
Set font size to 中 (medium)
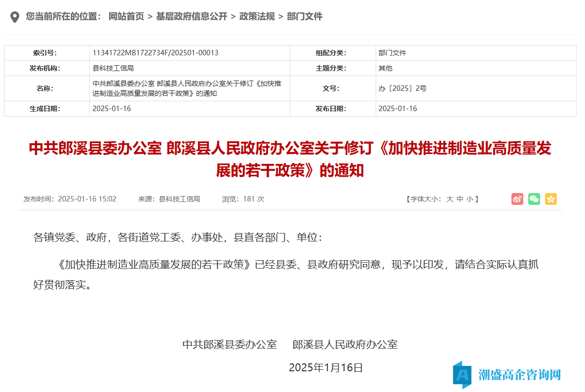click(460, 199)
